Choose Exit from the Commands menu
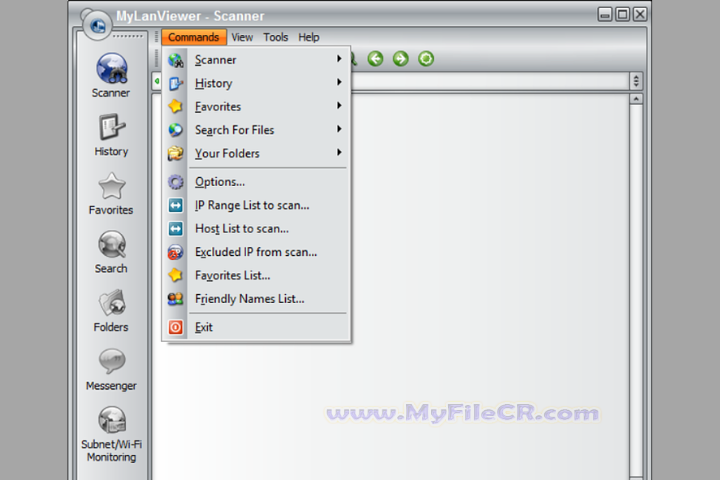This screenshot has height=480, width=720. coord(204,327)
